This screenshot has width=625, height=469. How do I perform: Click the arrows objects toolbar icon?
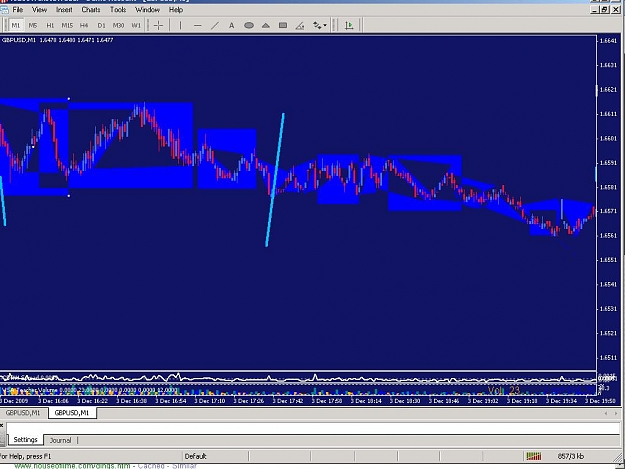point(317,26)
